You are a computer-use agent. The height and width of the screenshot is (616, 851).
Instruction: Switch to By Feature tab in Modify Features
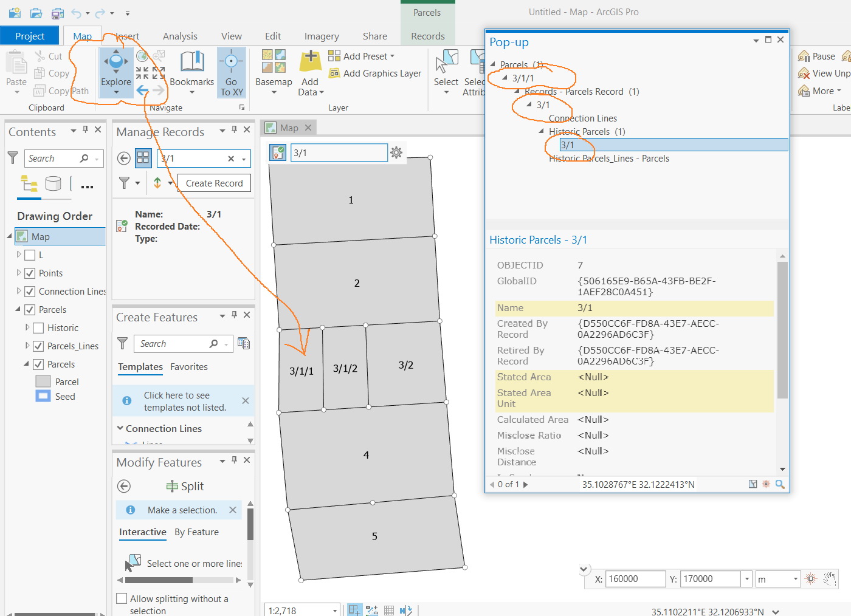[196, 532]
